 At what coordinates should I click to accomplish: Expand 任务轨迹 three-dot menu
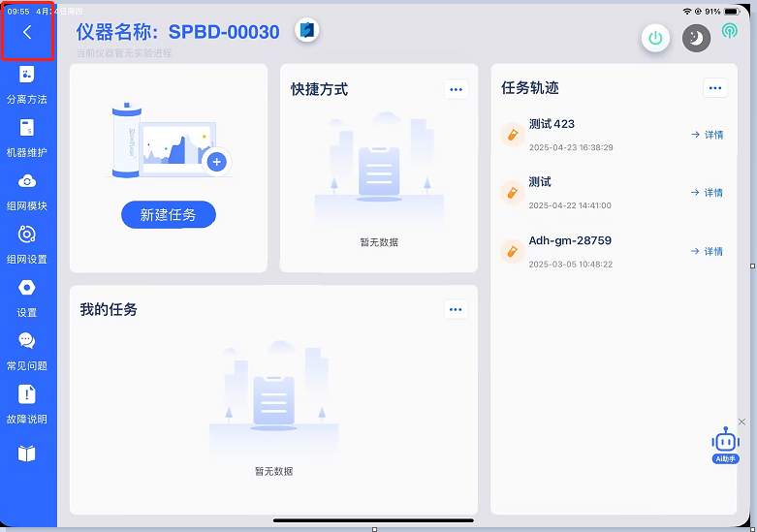(x=714, y=88)
